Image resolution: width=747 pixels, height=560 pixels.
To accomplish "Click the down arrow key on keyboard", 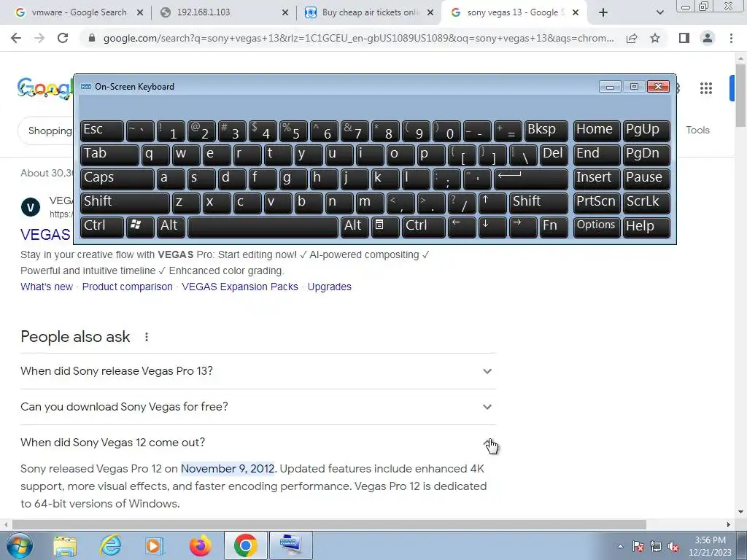I will 492,227.
